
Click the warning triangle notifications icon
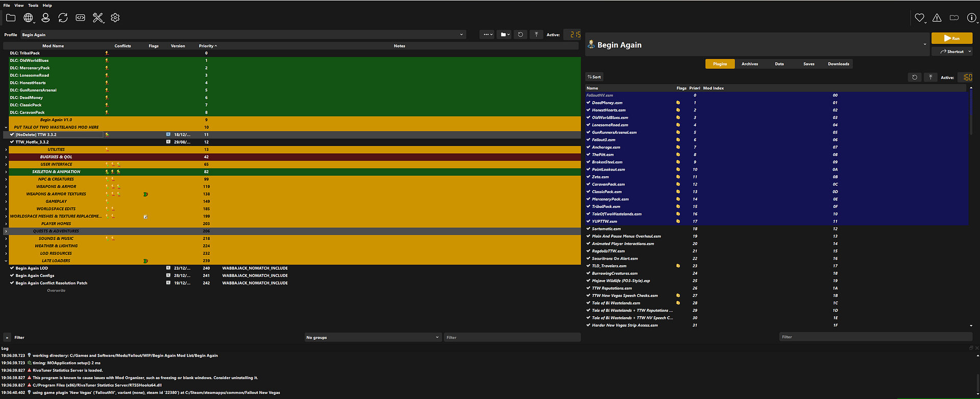(937, 18)
